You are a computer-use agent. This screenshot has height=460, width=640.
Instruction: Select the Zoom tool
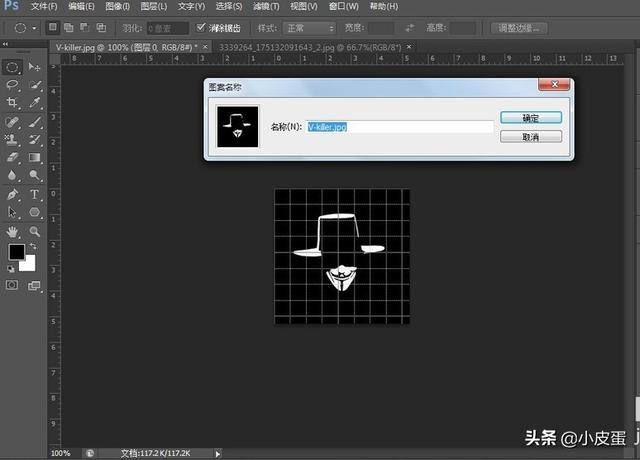click(x=35, y=232)
